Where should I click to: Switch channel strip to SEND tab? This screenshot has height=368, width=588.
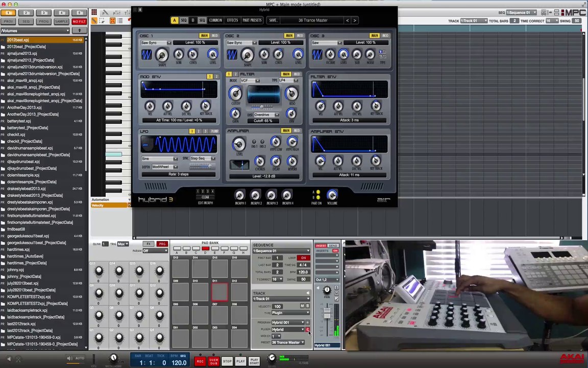click(333, 245)
